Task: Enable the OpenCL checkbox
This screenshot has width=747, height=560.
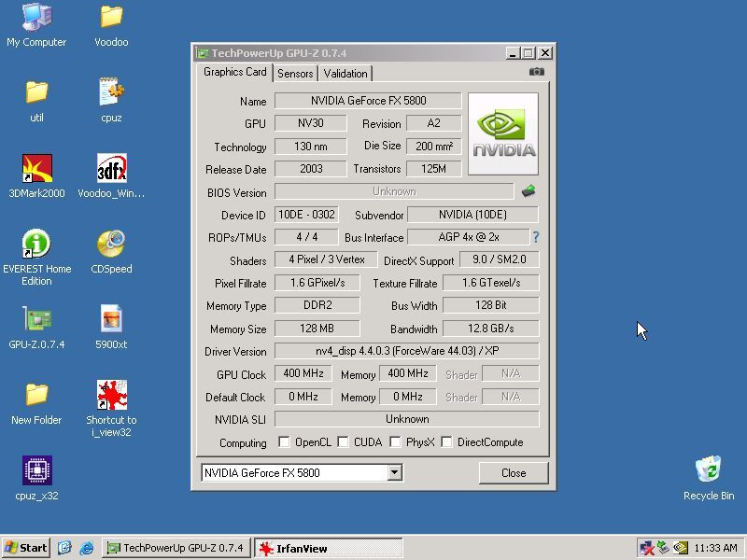Action: pos(284,441)
